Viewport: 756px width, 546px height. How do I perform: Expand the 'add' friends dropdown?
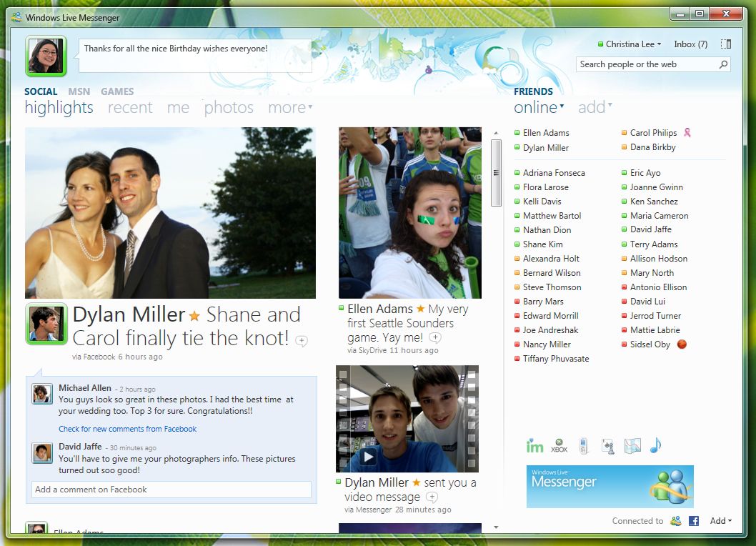coord(595,108)
